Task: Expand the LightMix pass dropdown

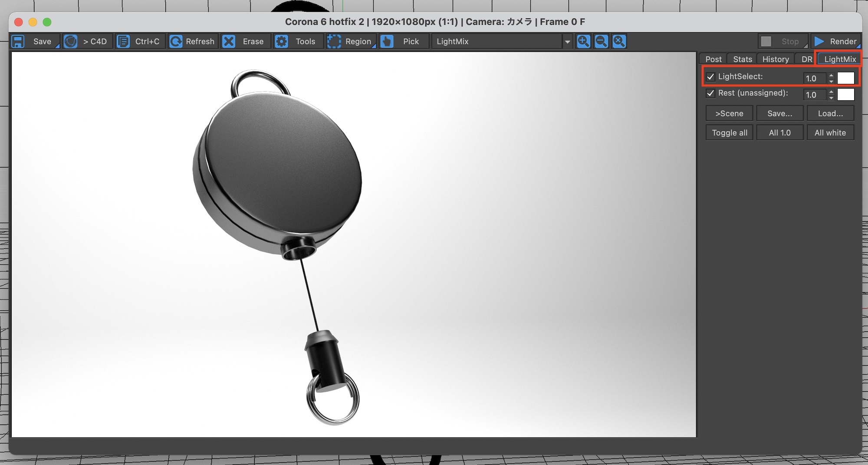Action: pos(567,42)
